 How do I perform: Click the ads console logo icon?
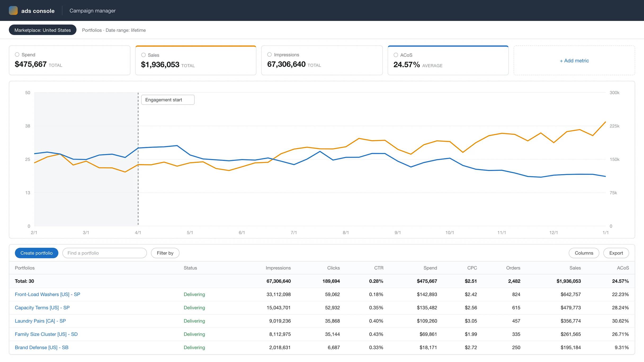pyautogui.click(x=13, y=11)
